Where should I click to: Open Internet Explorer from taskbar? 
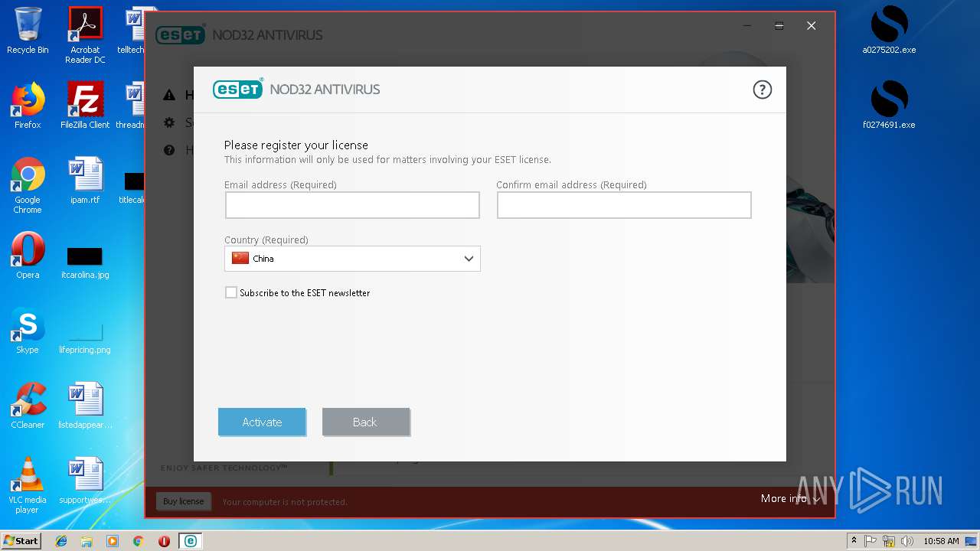(61, 541)
